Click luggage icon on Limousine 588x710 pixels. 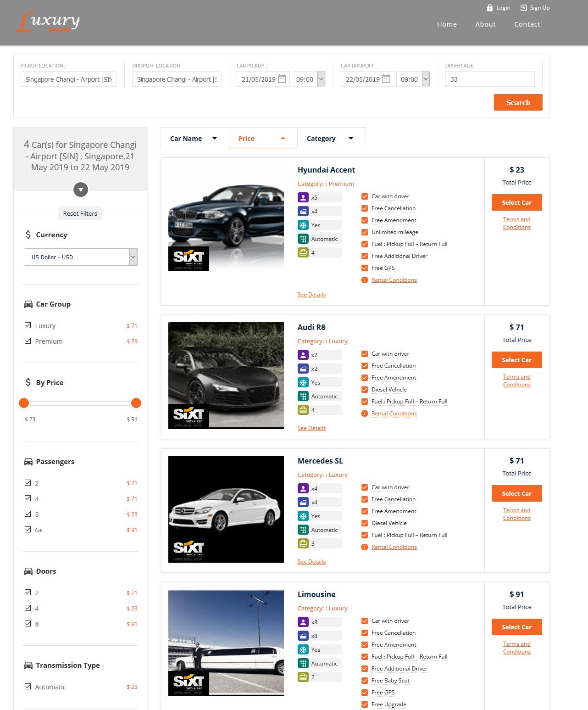pos(303,677)
